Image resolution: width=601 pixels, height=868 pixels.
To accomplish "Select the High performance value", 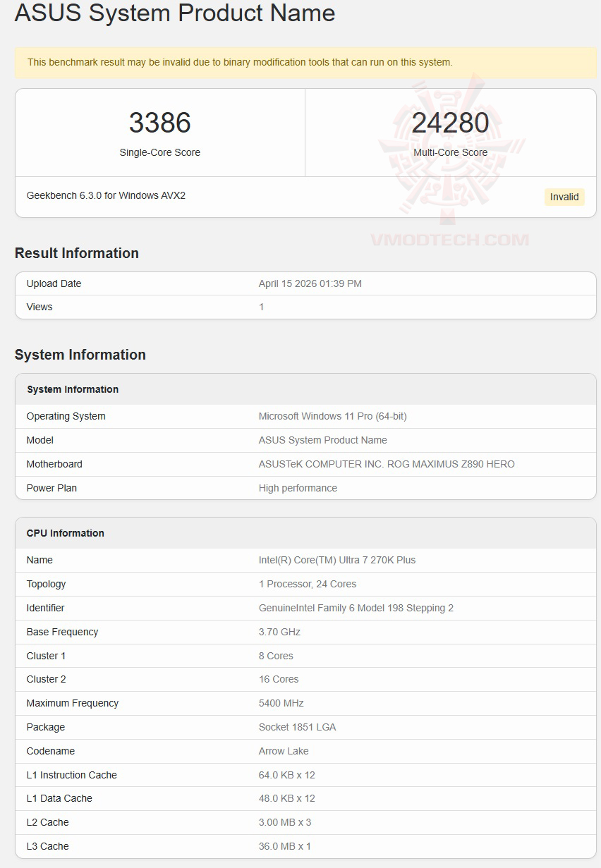I will pyautogui.click(x=298, y=488).
